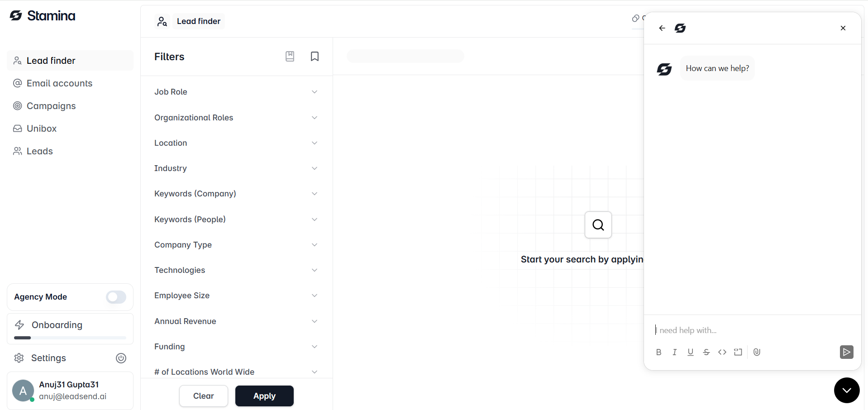The height and width of the screenshot is (410, 868).
Task: Expand the Technologies filter
Action: [236, 270]
